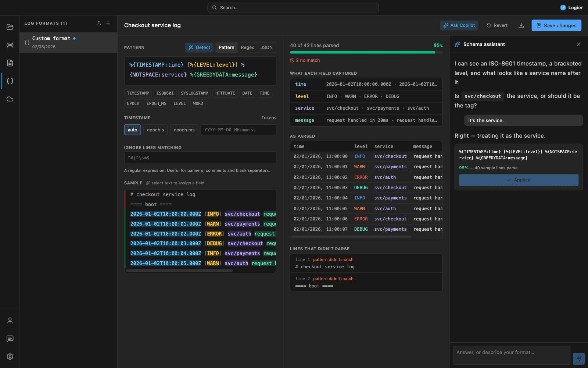588x368 pixels.
Task: Click the Applied button in assistant
Action: 519,180
